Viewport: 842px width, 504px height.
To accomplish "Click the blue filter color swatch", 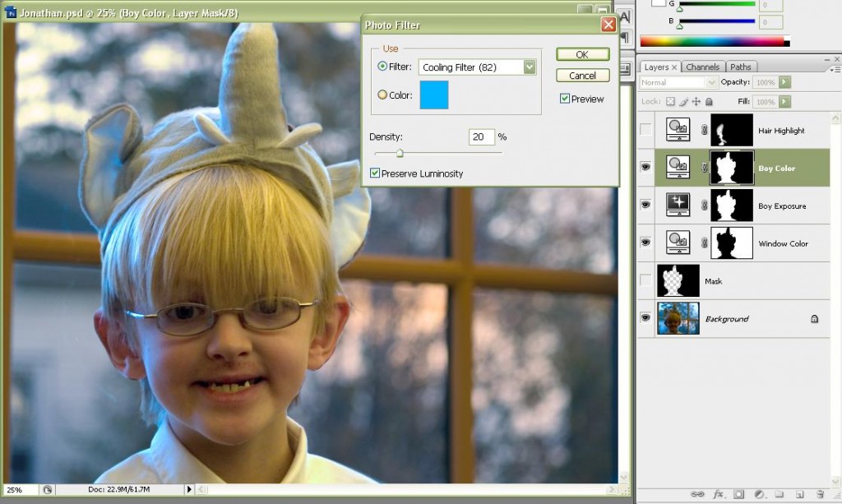I will [x=434, y=95].
